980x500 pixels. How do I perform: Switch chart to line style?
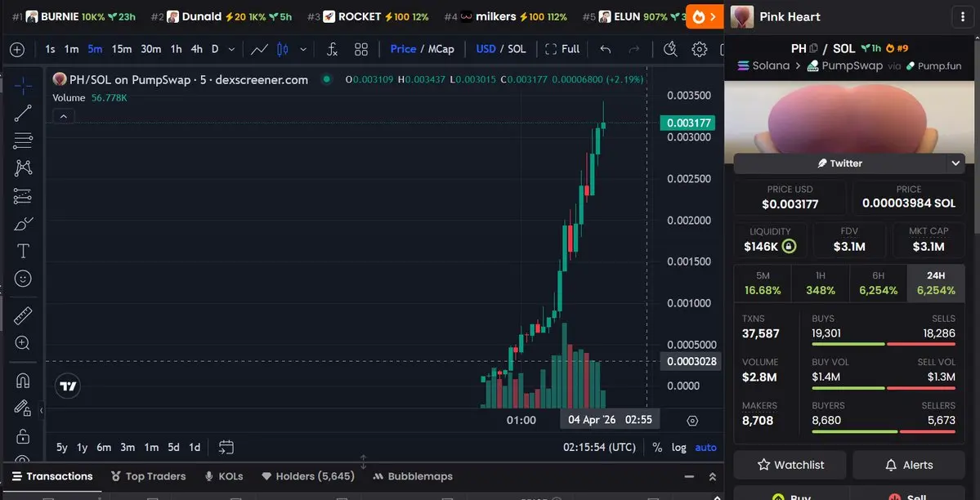259,49
